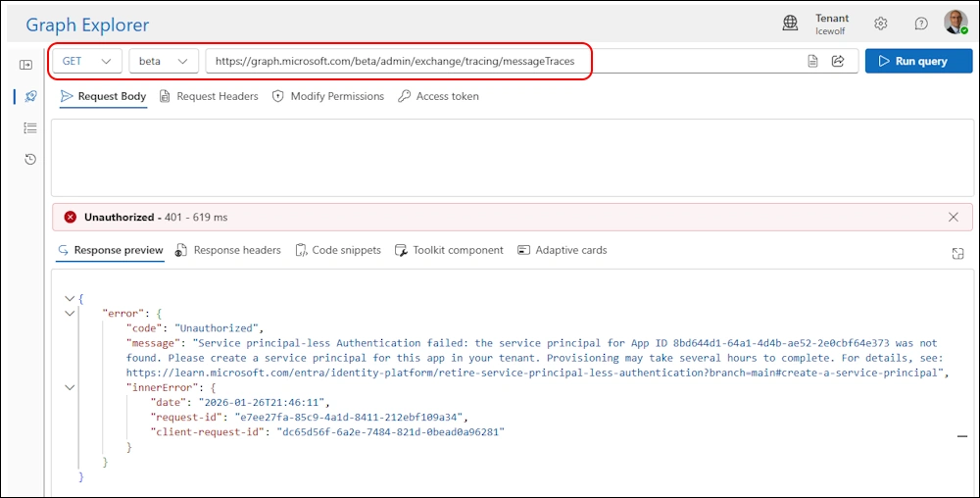The width and height of the screenshot is (980, 498).
Task: Dismiss the Unauthorized error banner
Action: [954, 217]
